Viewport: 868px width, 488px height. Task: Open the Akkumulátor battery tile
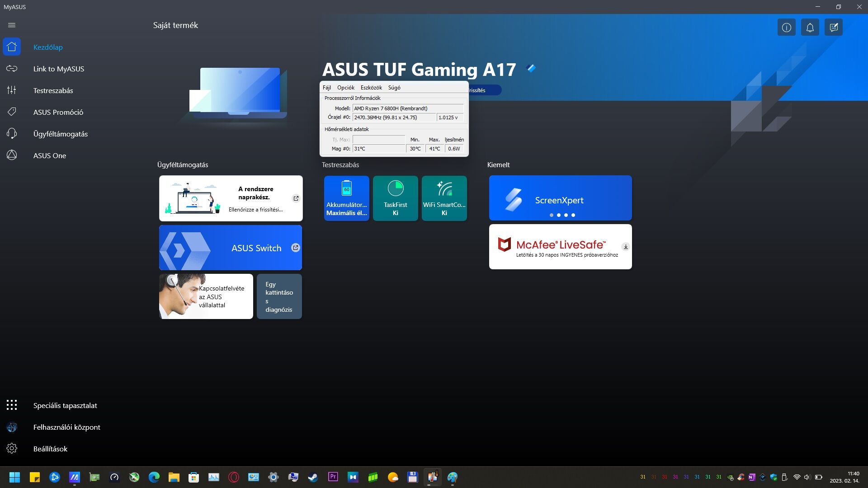347,198
